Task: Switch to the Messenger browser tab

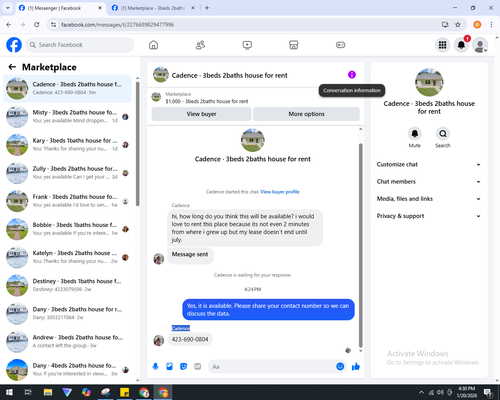Action: 60,8
